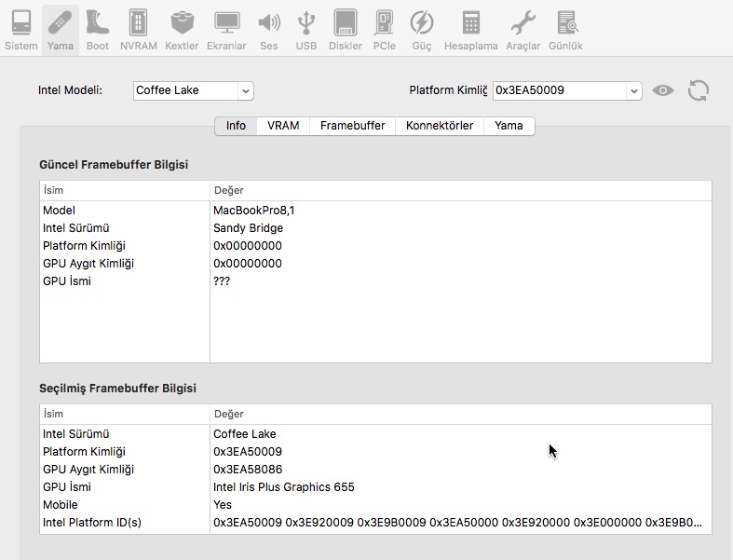Image resolution: width=733 pixels, height=560 pixels.
Task: Open the Sistem toolbar section
Action: pyautogui.click(x=20, y=29)
